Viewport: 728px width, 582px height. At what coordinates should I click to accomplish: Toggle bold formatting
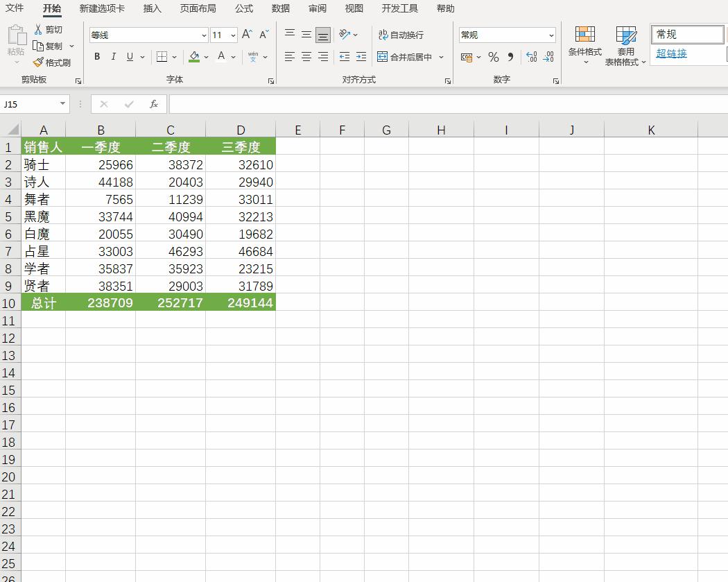tap(97, 57)
